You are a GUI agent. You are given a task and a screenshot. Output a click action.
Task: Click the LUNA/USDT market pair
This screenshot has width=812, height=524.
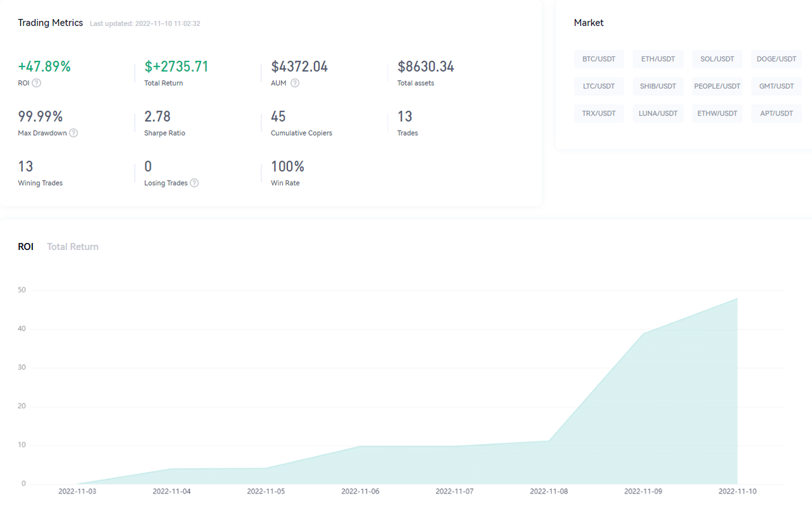click(658, 114)
